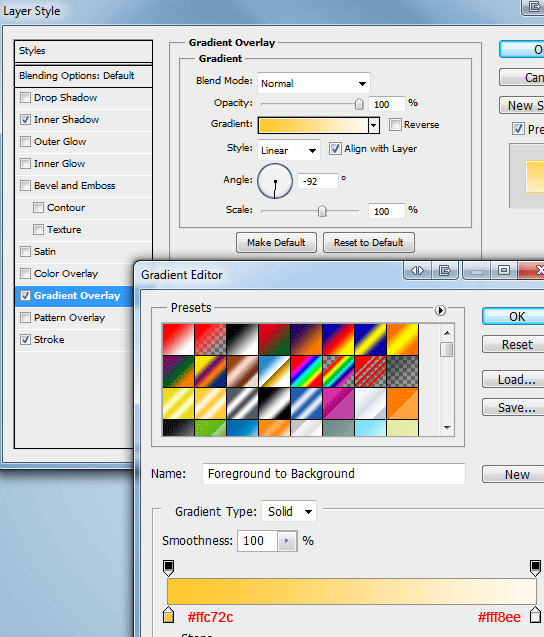The width and height of the screenshot is (544, 637).
Task: Click the Opacity slider handle
Action: [x=359, y=104]
